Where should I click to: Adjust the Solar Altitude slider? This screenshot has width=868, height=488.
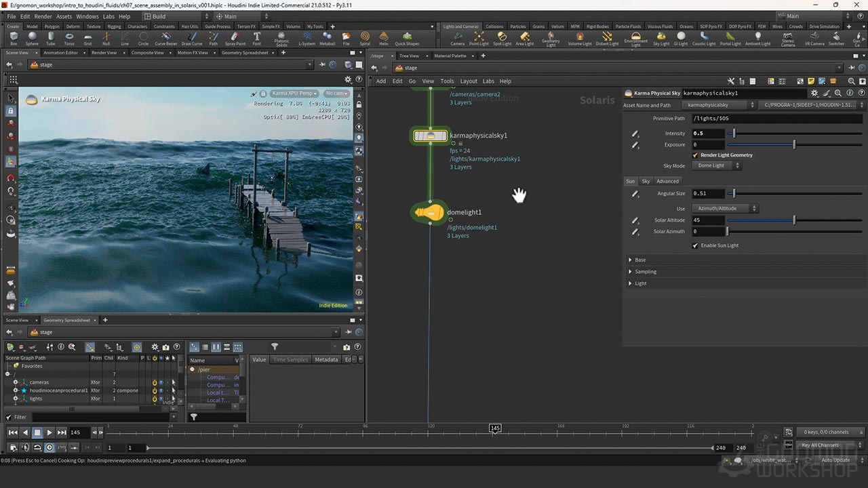pos(794,220)
